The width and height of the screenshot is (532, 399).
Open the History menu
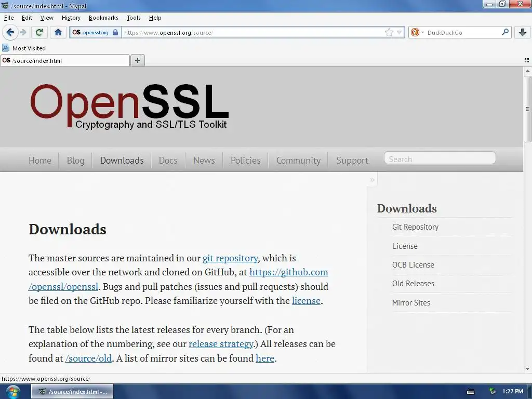click(x=71, y=18)
